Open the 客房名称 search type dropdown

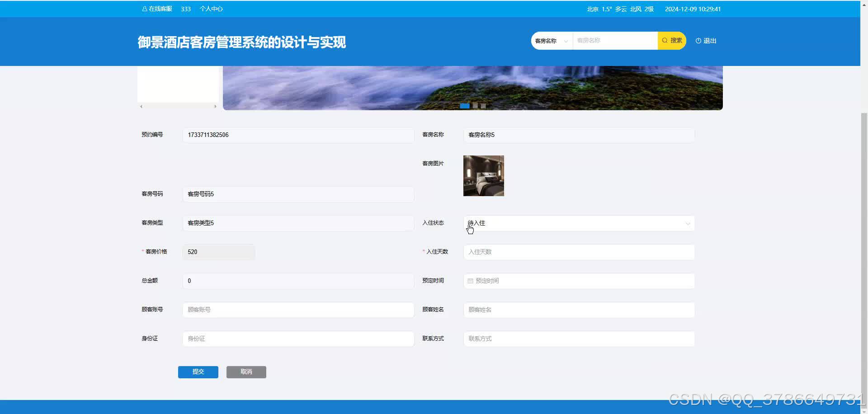click(552, 41)
